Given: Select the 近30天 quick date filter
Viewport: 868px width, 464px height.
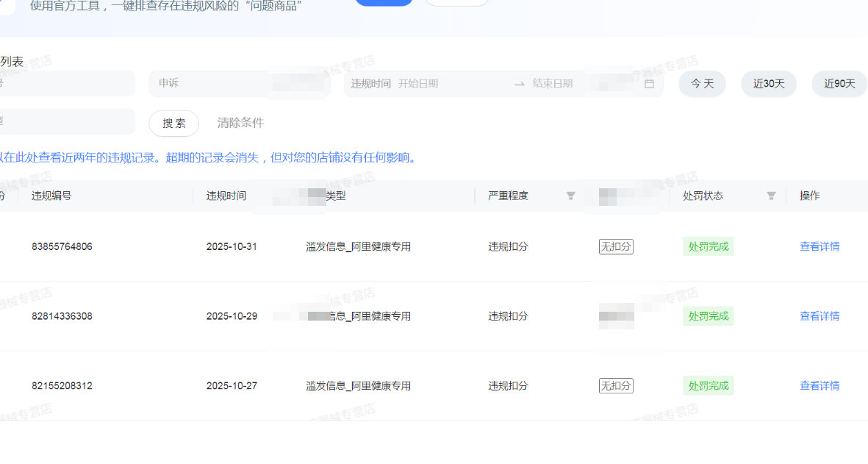Looking at the screenshot, I should pyautogui.click(x=769, y=84).
